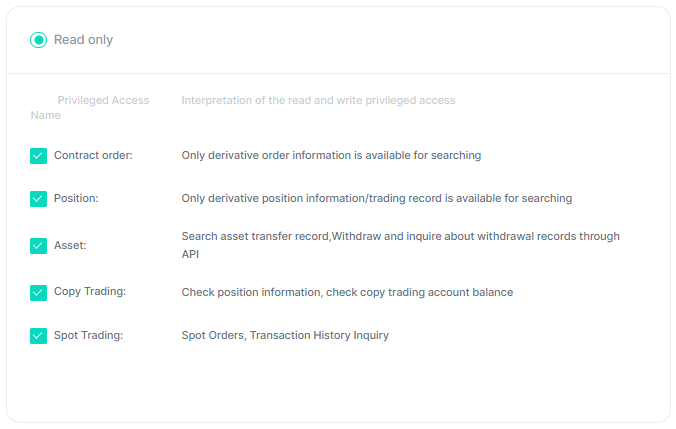This screenshot has width=676, height=429.
Task: Click the derivative order information description
Action: 331,155
